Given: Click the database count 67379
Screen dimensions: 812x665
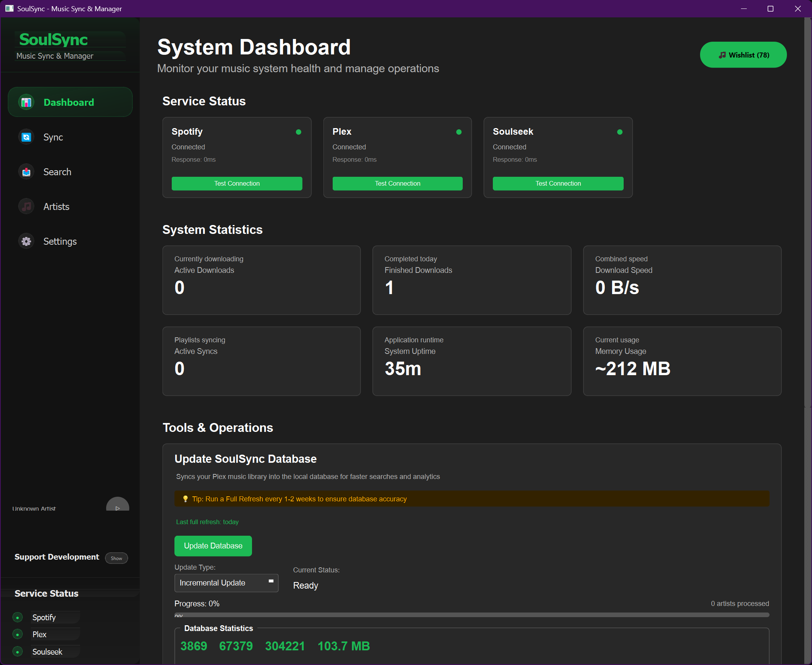Looking at the screenshot, I should pos(236,646).
